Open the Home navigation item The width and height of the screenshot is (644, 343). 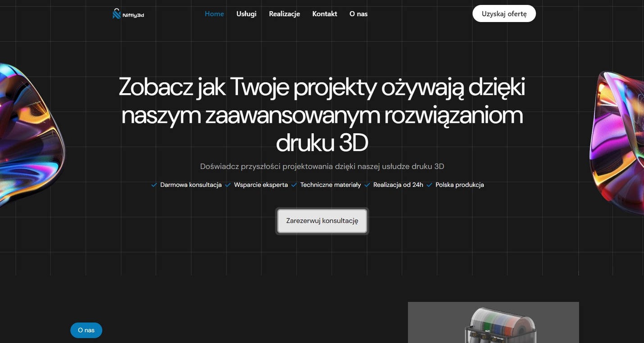click(x=214, y=13)
